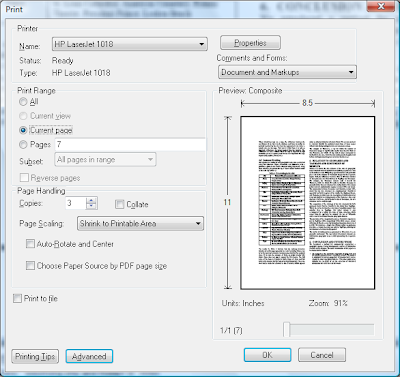
Task: Decrease copies with the down arrow
Action: pyautogui.click(x=91, y=206)
